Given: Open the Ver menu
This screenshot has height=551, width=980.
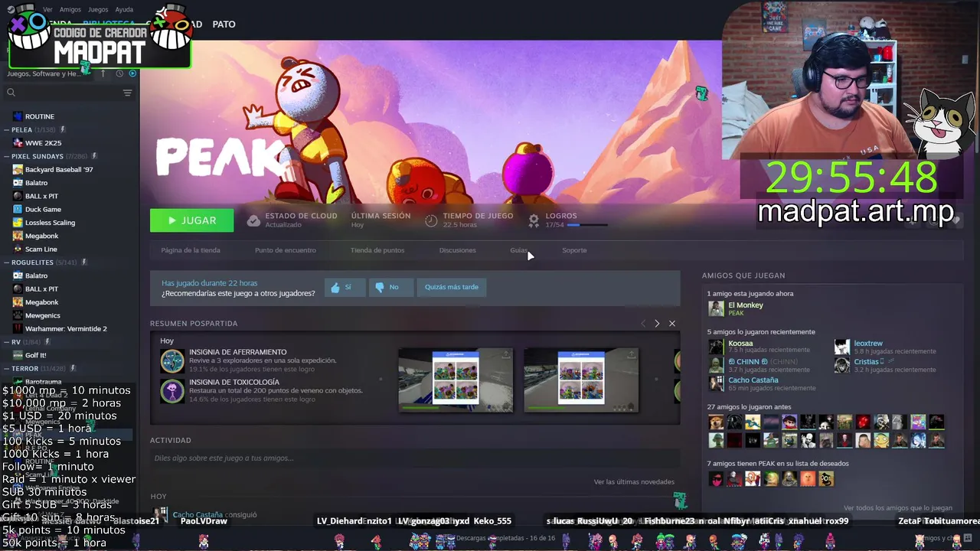Looking at the screenshot, I should point(47,10).
